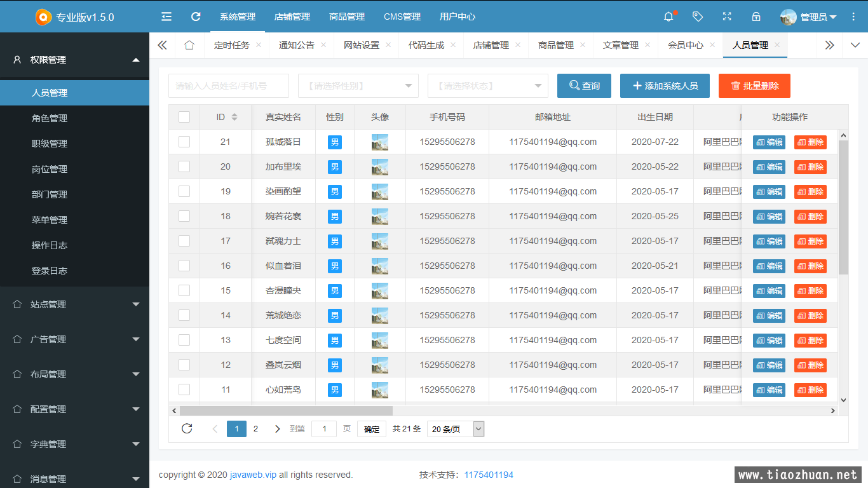This screenshot has width=868, height=488.
Task: Close the 会员中心 tab
Action: tap(712, 45)
